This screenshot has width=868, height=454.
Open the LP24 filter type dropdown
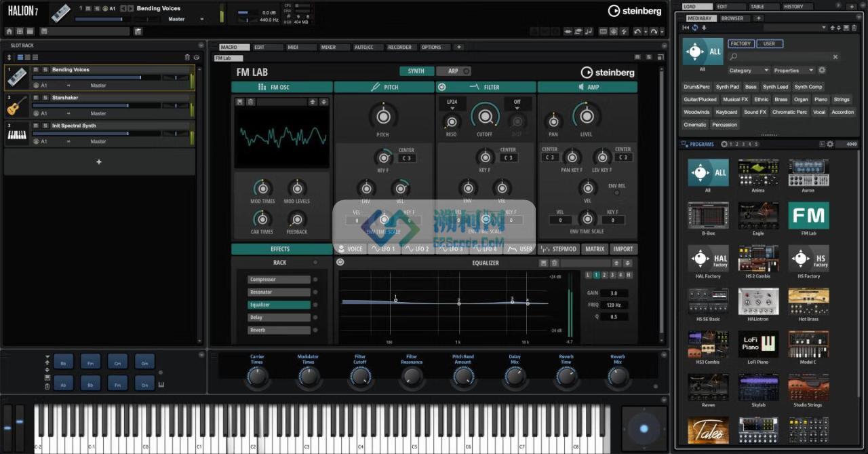tap(452, 105)
